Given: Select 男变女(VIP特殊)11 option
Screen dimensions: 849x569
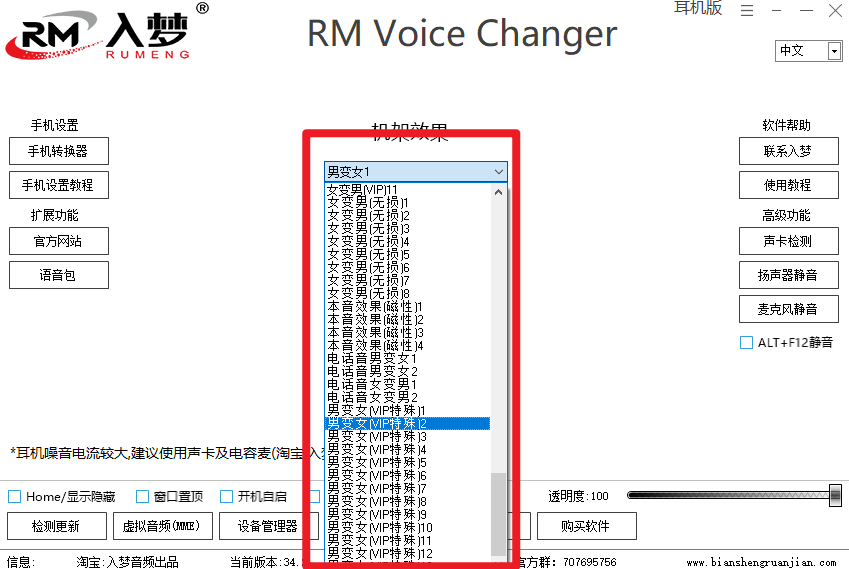Looking at the screenshot, I should point(408,540).
